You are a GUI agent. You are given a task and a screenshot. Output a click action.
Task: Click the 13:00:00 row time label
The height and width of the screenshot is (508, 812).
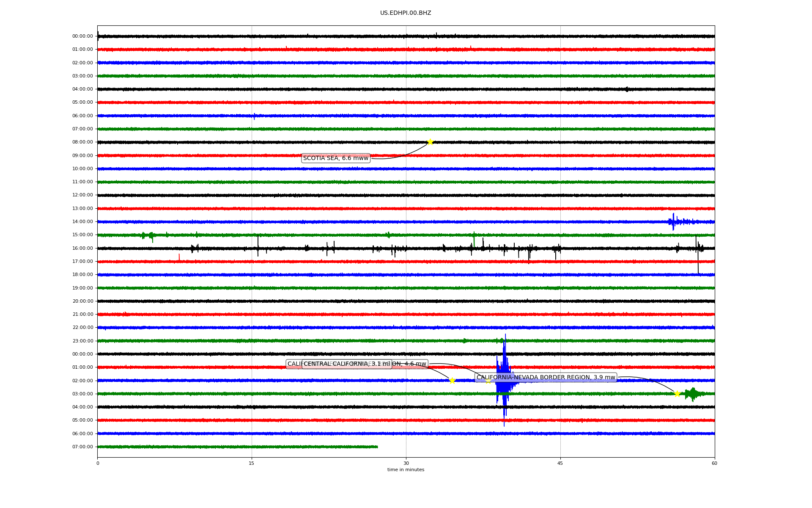[82, 208]
